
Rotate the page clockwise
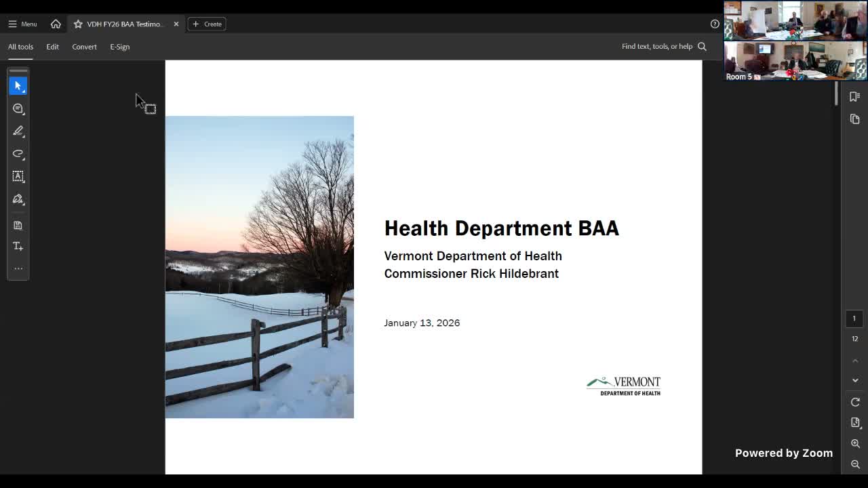[855, 402]
